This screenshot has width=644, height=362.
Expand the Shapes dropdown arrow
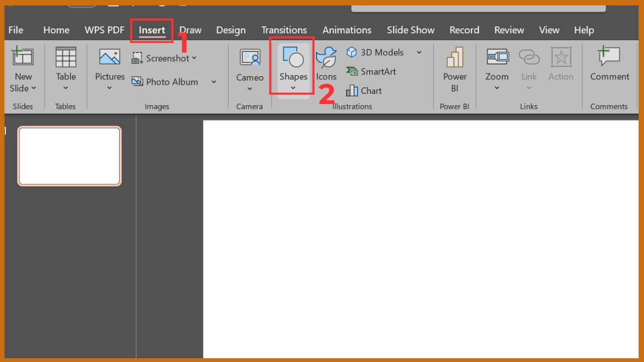click(x=293, y=88)
